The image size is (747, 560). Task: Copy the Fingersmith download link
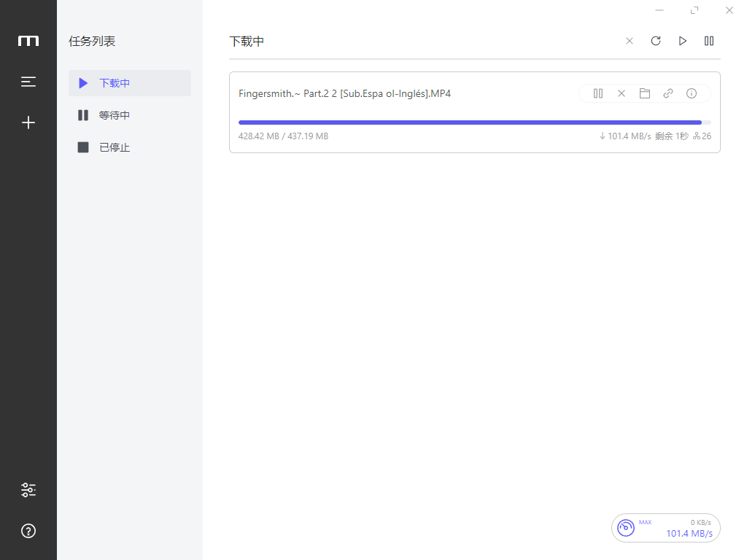(668, 93)
